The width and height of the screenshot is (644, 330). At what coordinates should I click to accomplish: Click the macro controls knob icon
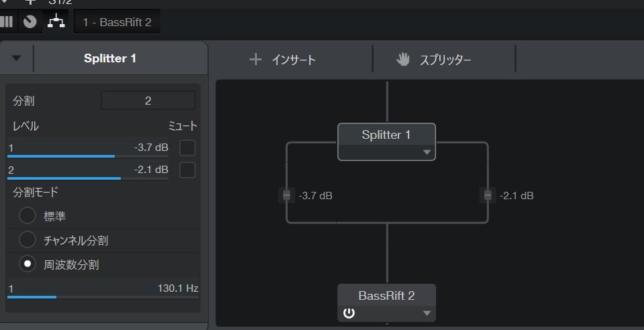[30, 21]
